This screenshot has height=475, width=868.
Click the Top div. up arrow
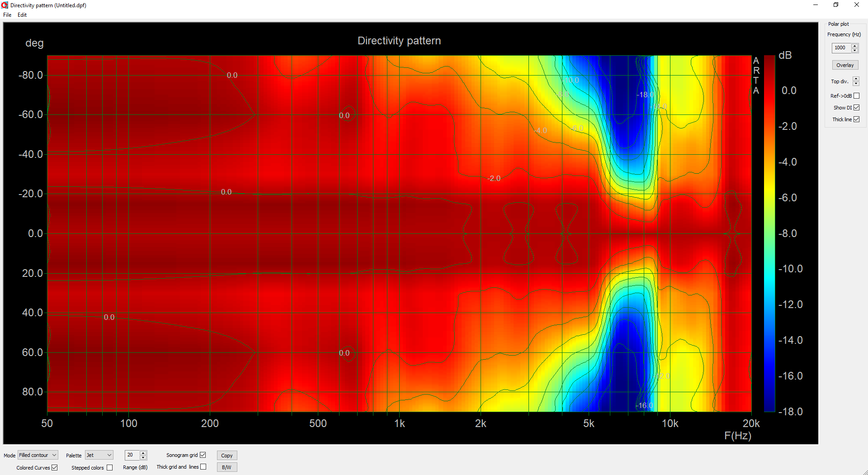[x=856, y=79]
